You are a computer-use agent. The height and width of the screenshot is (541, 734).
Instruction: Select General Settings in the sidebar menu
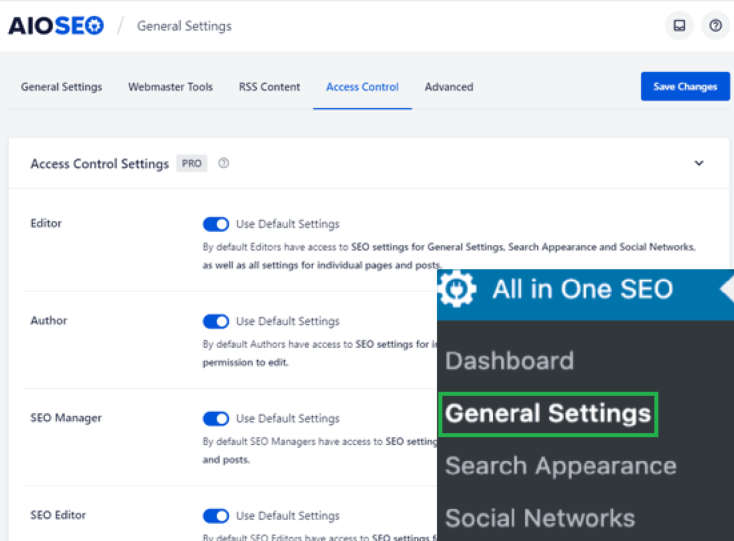coord(548,413)
